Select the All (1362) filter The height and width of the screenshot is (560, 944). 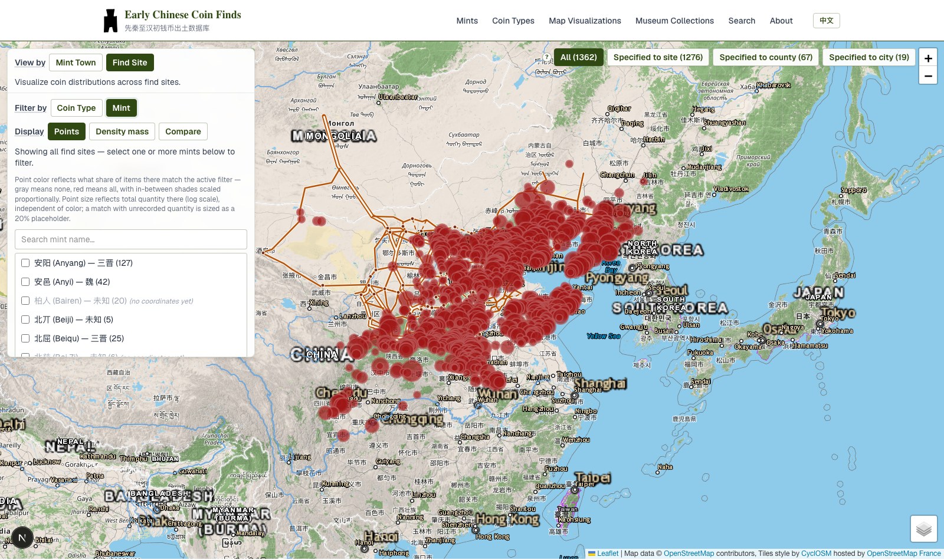click(578, 57)
